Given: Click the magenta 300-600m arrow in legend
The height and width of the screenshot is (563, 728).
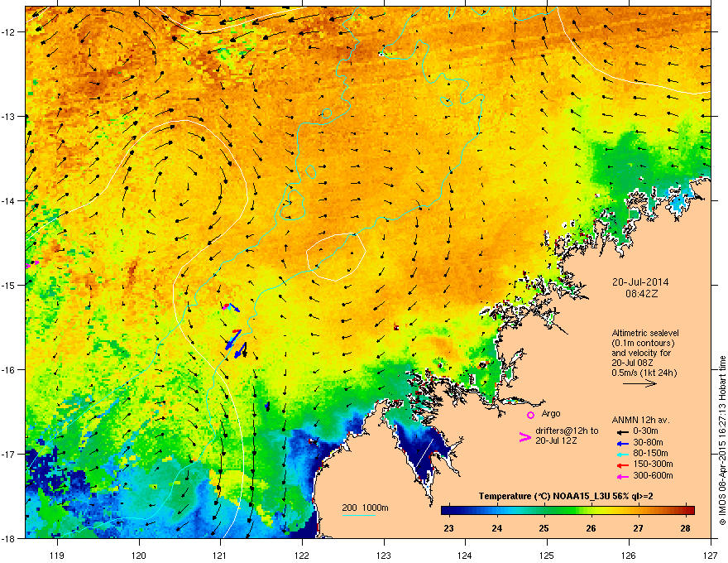Looking at the screenshot, I should tap(622, 476).
